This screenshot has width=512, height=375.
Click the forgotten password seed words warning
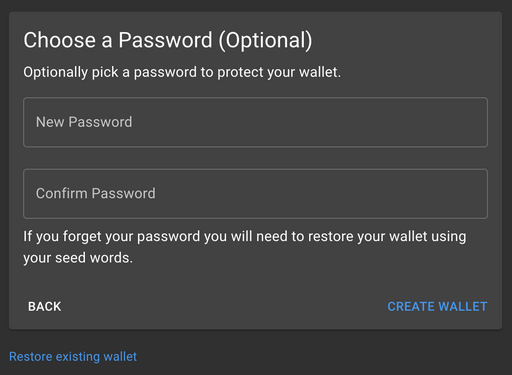245,247
